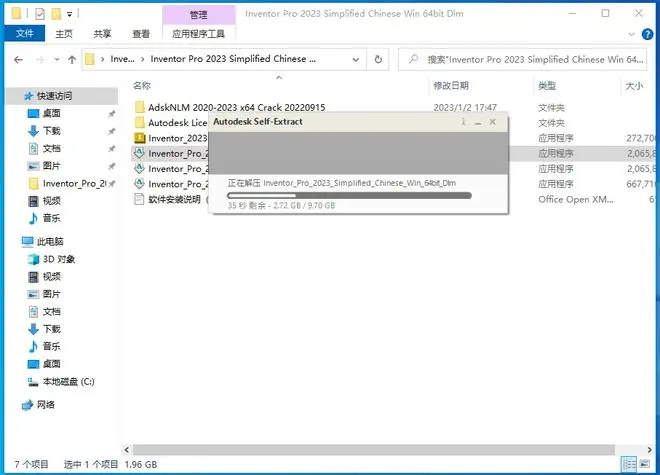This screenshot has width=660, height=475.
Task: Minimize the Autodesk Self-Extract dialog
Action: pyautogui.click(x=478, y=122)
